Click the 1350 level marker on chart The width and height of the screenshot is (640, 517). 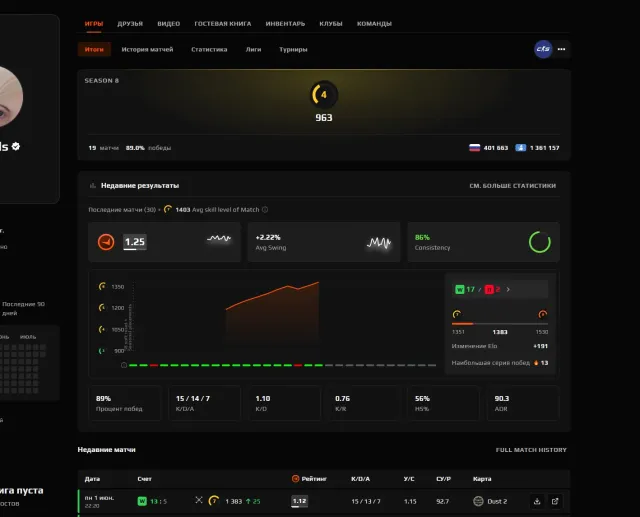102,286
